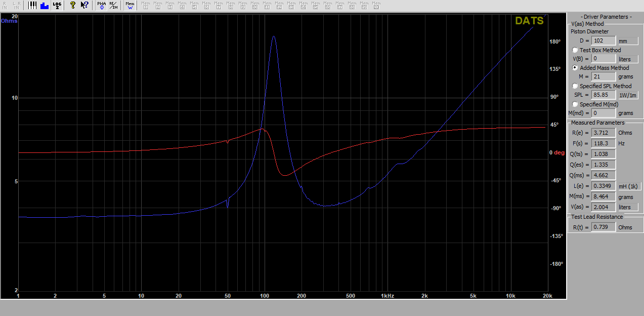Choose the Specified M(md) radio button
Image resolution: width=644 pixels, height=316 pixels.
575,104
